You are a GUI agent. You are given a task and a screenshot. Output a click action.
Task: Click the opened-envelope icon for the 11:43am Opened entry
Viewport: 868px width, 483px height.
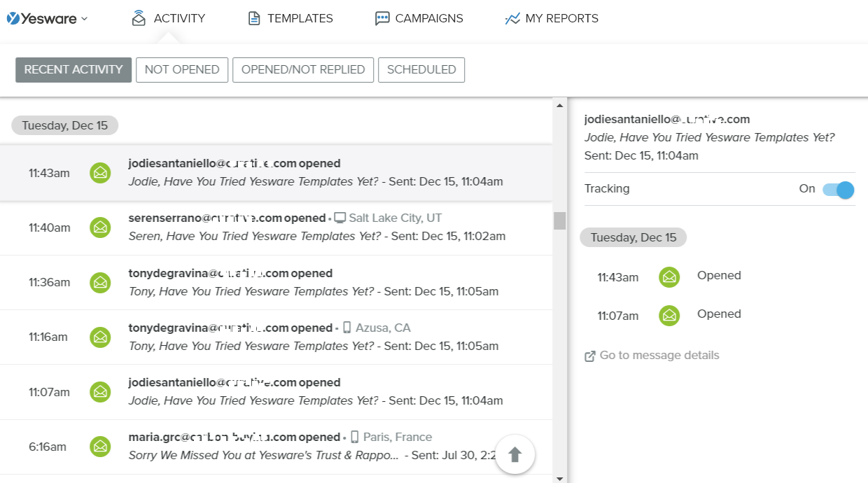click(x=669, y=277)
